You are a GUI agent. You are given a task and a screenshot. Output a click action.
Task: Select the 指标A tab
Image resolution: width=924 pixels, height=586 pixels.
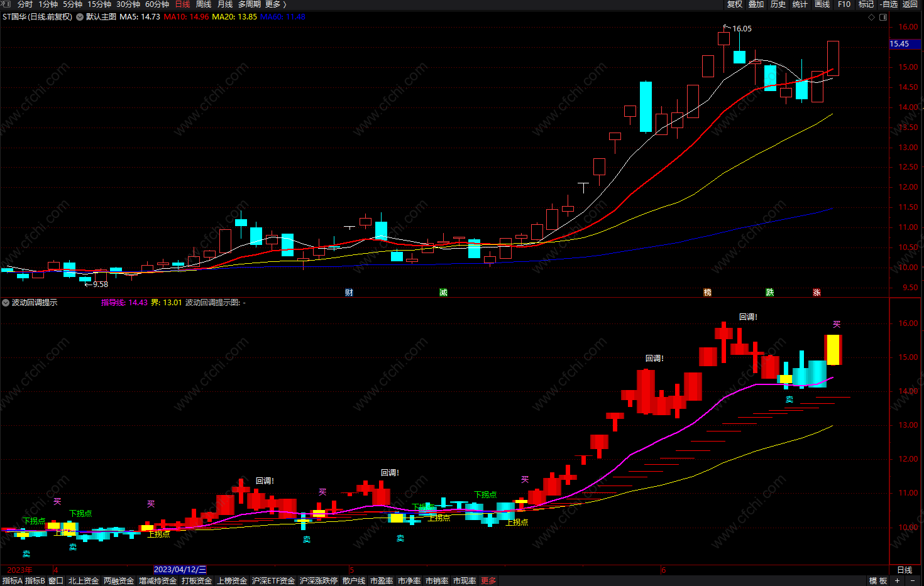click(12, 581)
